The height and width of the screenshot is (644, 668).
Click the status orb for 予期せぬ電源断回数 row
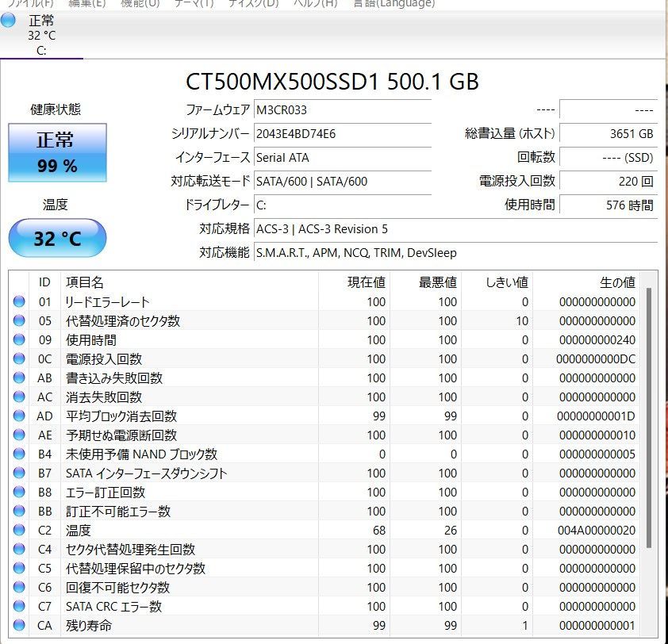coord(19,435)
